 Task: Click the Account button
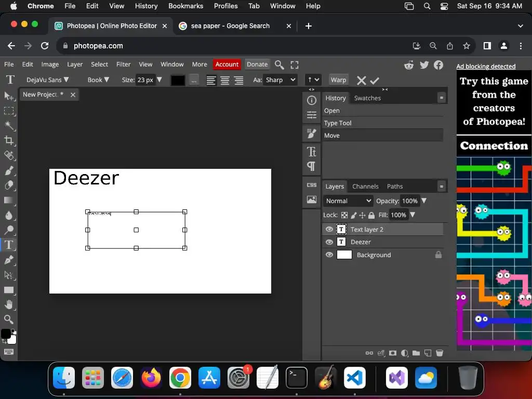click(x=227, y=64)
